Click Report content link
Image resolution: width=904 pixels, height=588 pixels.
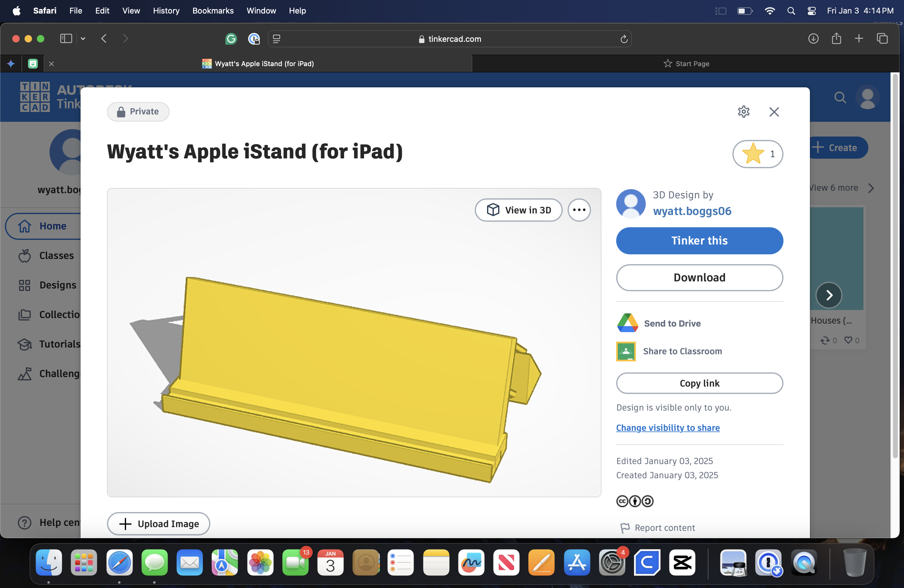[657, 528]
